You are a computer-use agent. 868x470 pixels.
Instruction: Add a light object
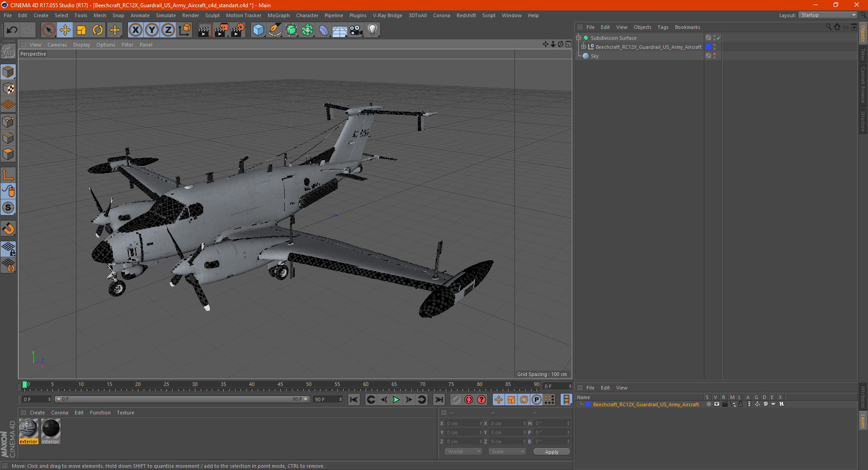point(373,30)
